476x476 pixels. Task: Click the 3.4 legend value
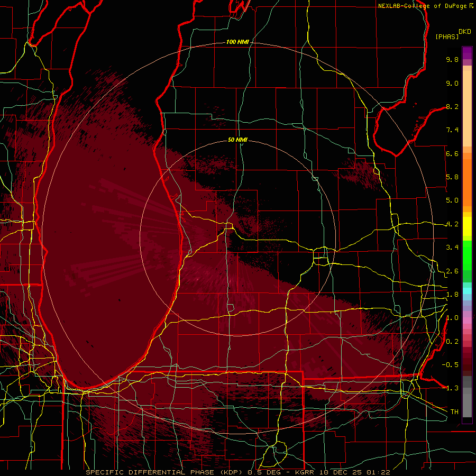452,248
